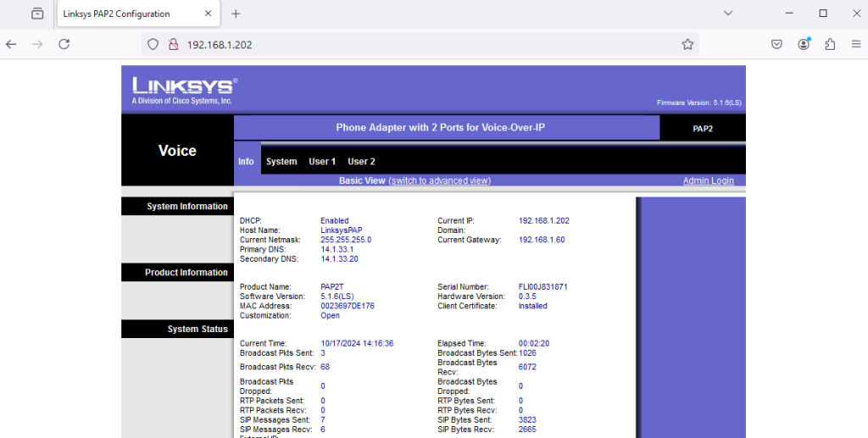Open the Save to Pocket icon

[x=776, y=44]
